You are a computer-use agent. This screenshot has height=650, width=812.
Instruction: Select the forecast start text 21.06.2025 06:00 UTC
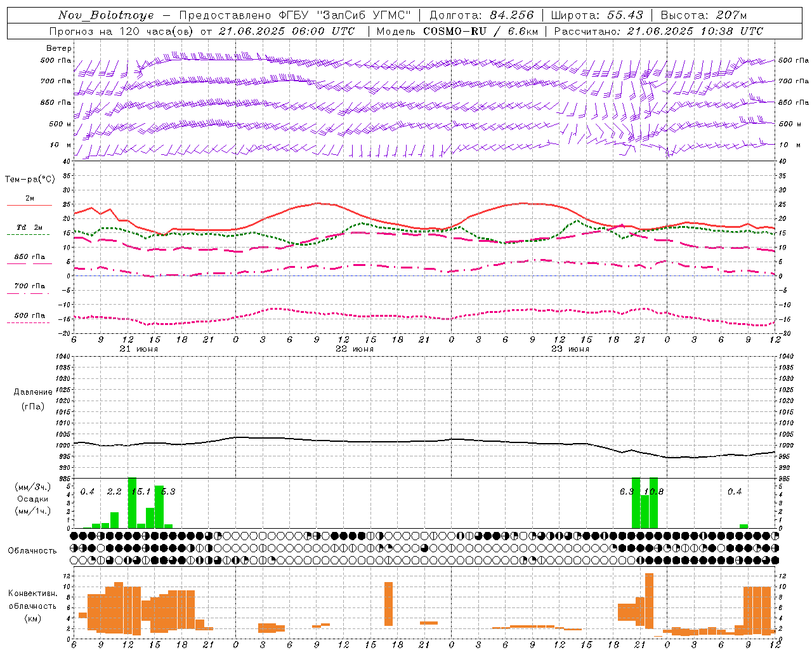[x=287, y=31]
